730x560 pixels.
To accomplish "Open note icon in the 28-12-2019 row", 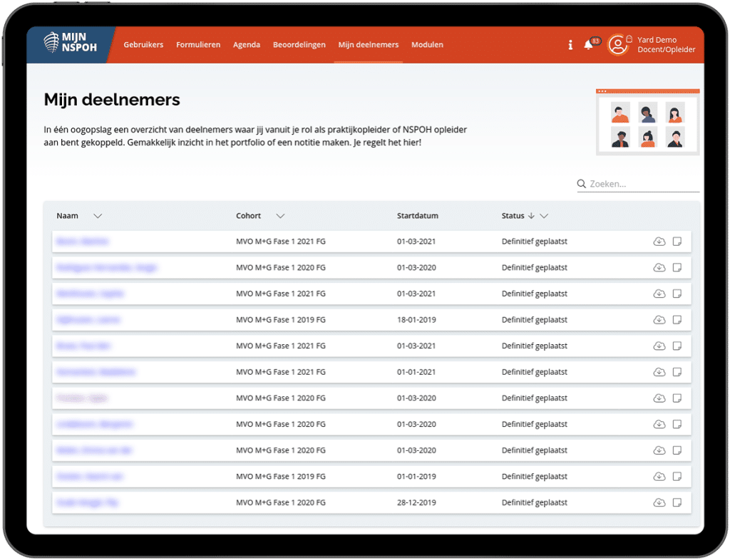I will (677, 502).
